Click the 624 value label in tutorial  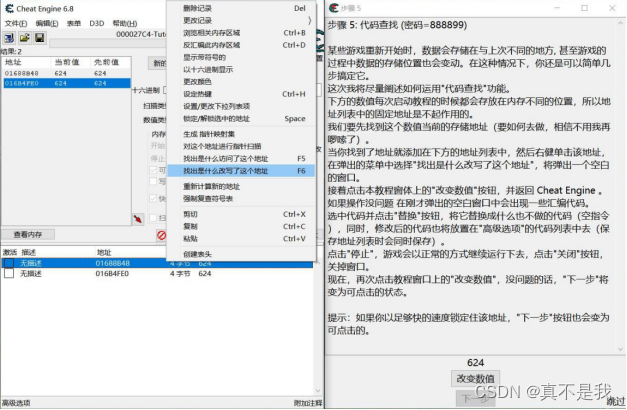475,363
